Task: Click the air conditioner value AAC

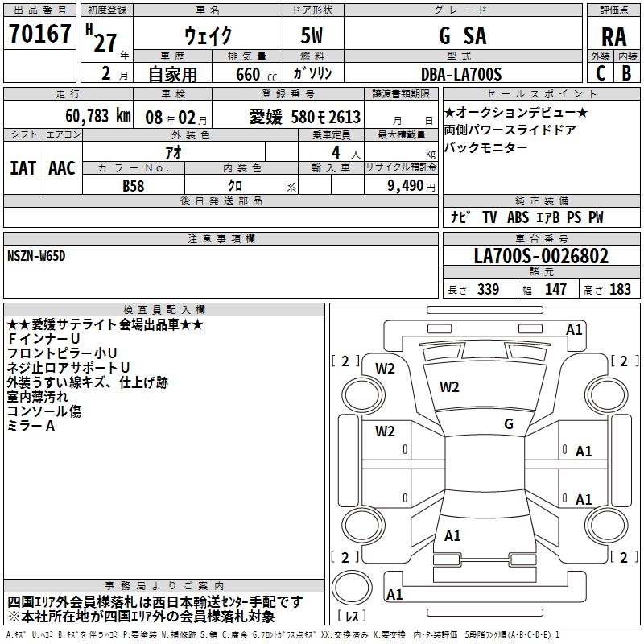Action: pos(62,168)
